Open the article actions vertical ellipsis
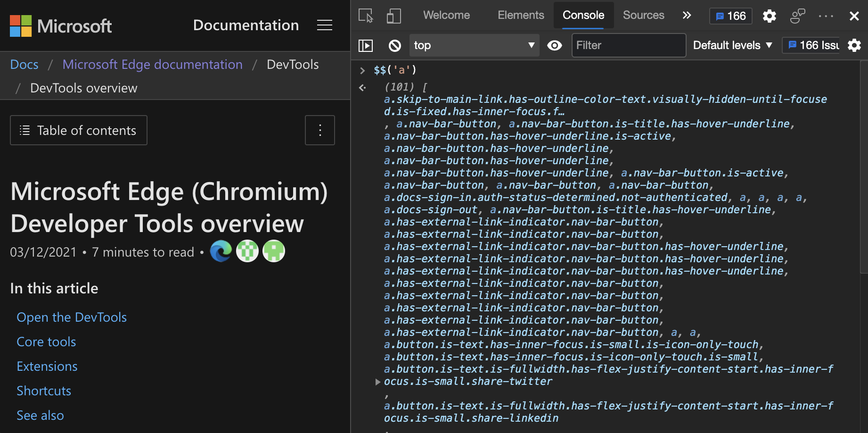The image size is (868, 433). tap(320, 130)
